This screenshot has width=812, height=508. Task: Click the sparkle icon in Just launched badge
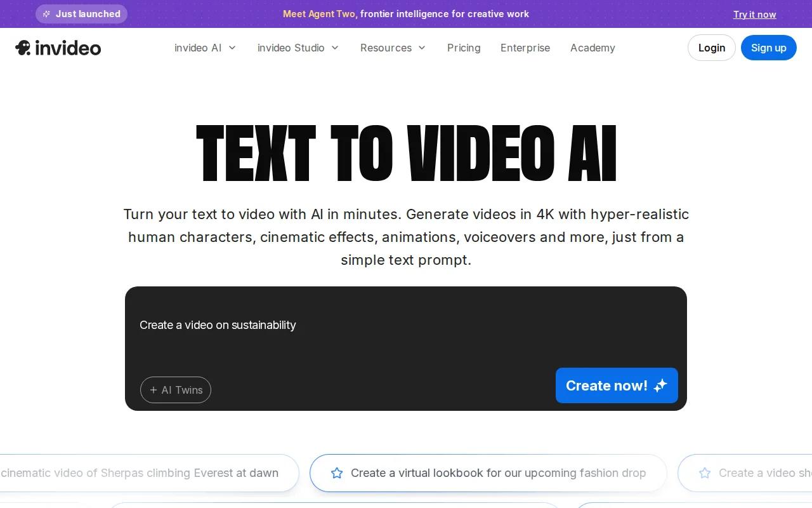pyautogui.click(x=46, y=14)
